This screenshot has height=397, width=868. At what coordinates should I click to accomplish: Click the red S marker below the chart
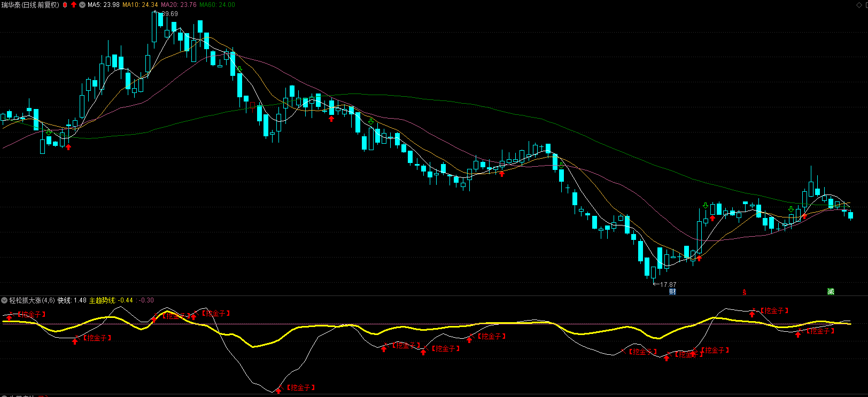744,292
